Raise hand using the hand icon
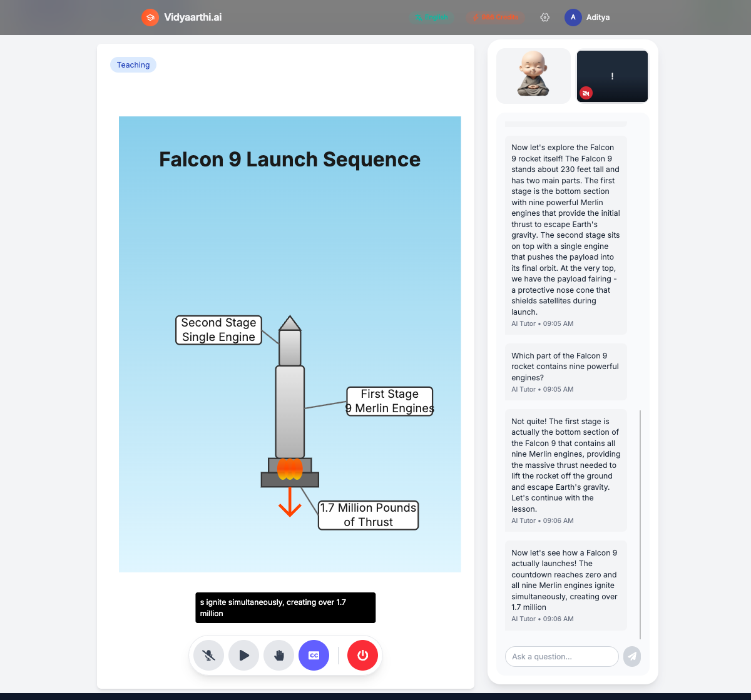The image size is (751, 700). click(x=279, y=656)
